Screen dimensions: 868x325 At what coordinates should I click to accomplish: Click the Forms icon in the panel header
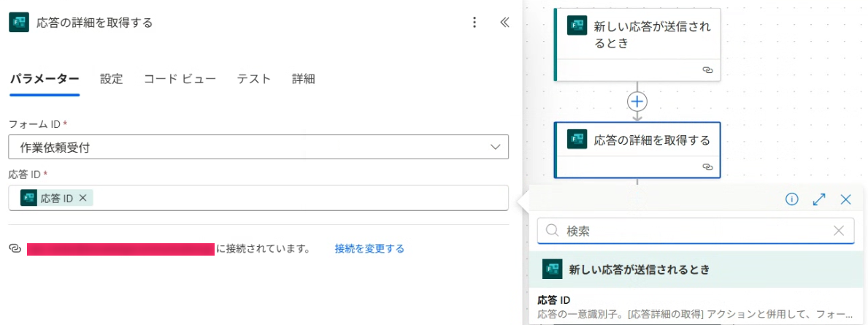pos(20,23)
